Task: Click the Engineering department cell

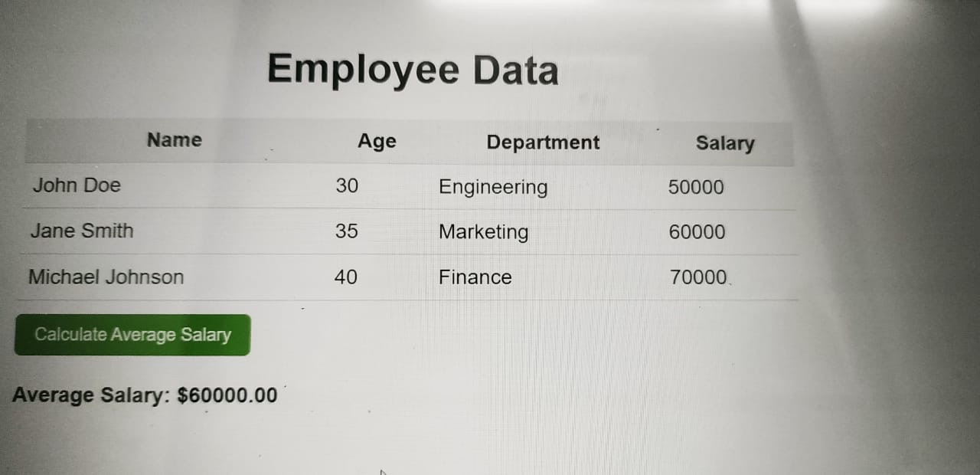Action: (493, 186)
